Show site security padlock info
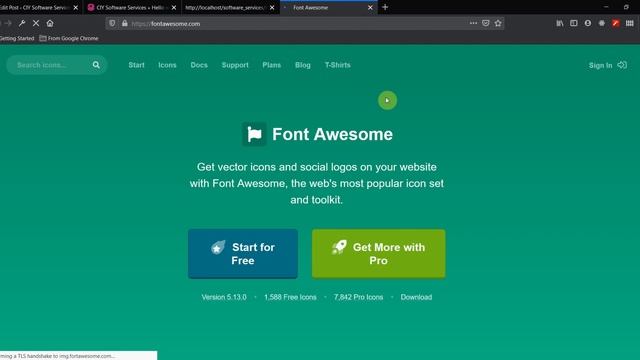The image size is (640, 360). (124, 23)
